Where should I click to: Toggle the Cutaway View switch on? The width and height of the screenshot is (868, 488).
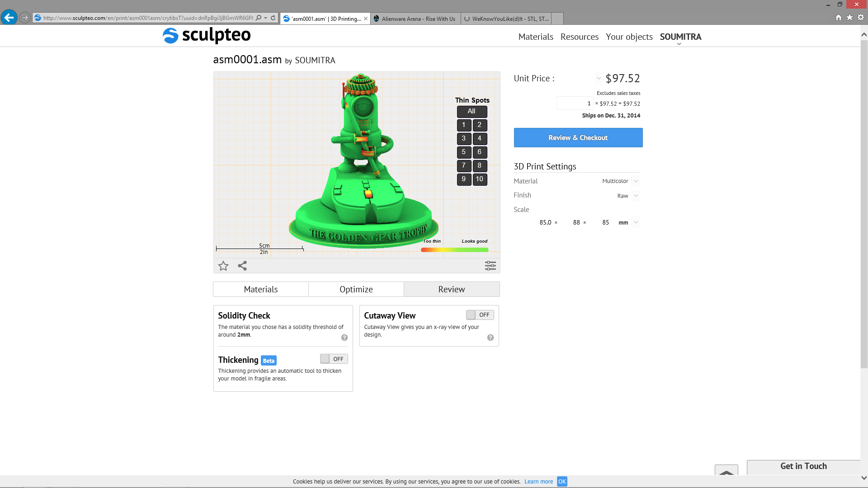pyautogui.click(x=480, y=315)
